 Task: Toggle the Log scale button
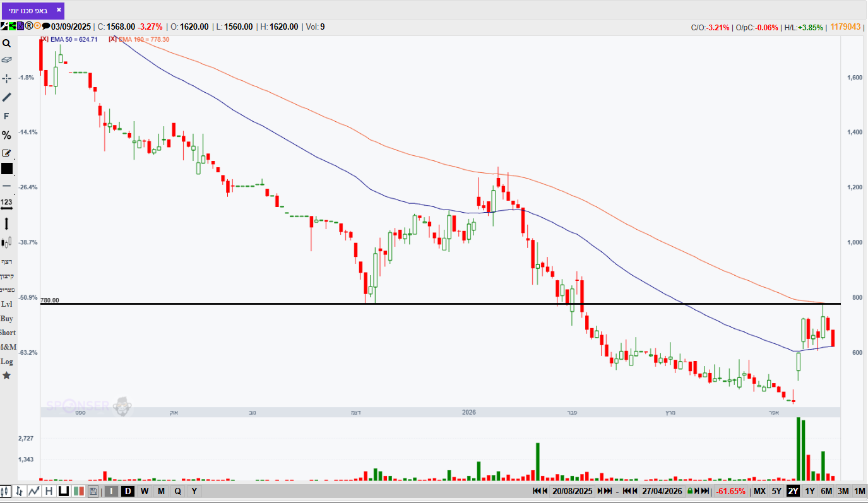[6, 362]
